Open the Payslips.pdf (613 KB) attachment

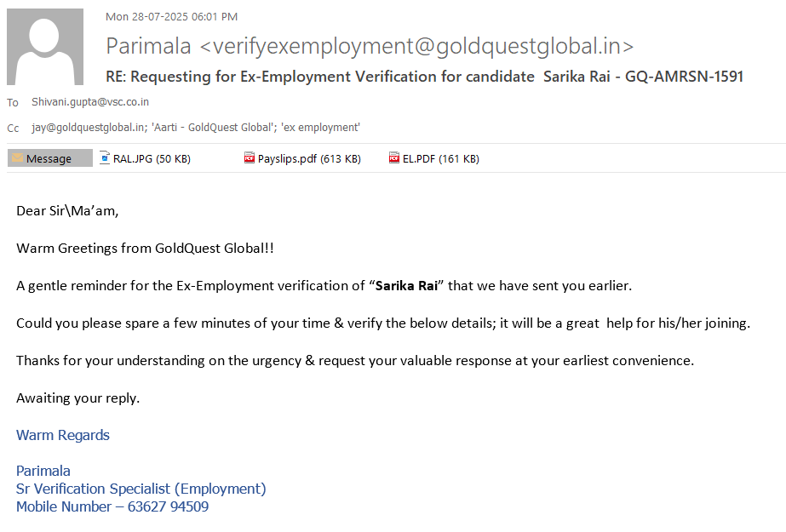[x=309, y=158]
